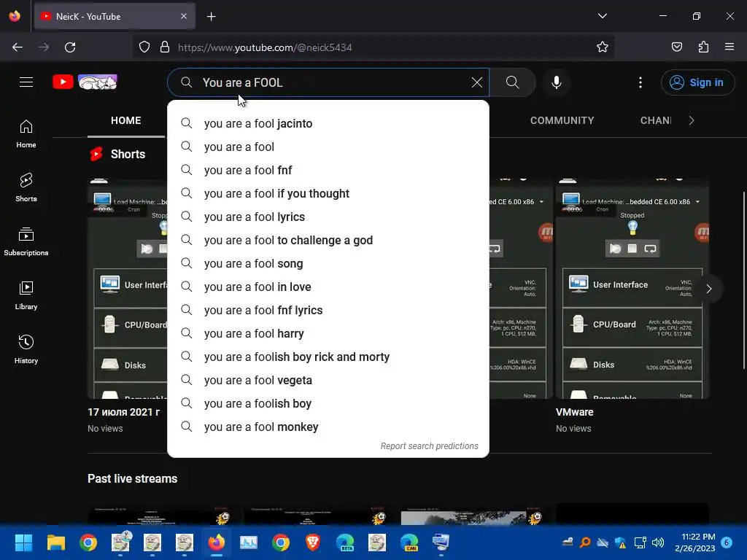The width and height of the screenshot is (747, 560).
Task: Select suggestion 'you are a fool vegeta'
Action: (x=328, y=380)
